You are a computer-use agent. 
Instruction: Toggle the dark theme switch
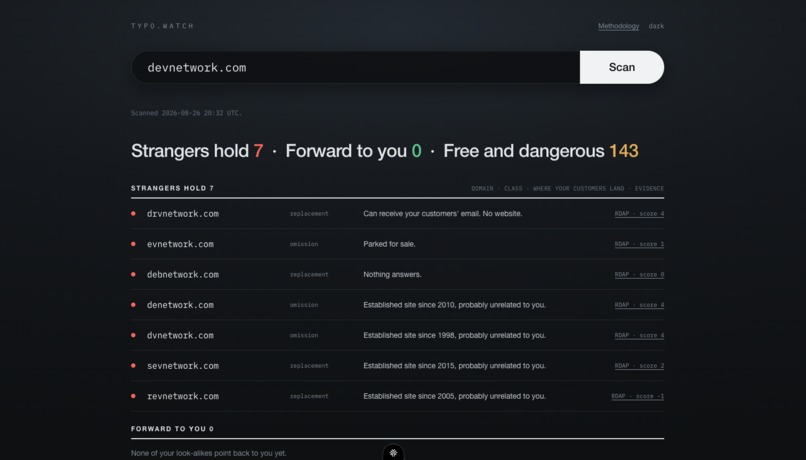tap(656, 26)
